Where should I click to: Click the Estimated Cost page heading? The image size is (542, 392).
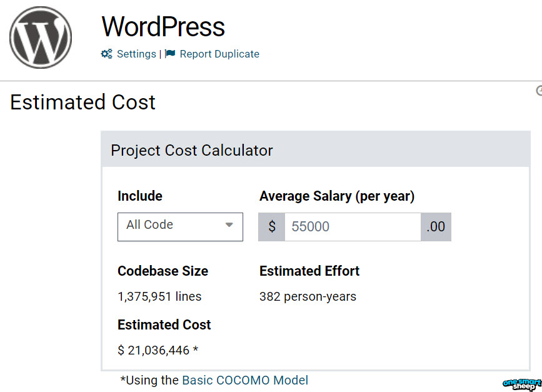pyautogui.click(x=82, y=103)
